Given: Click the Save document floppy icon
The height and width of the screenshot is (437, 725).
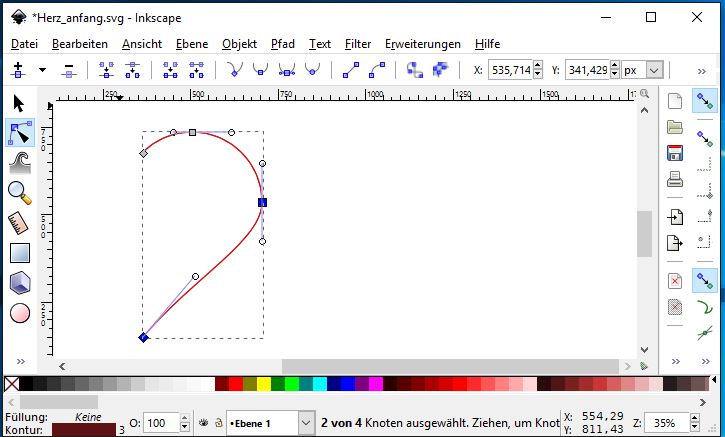Looking at the screenshot, I should click(x=675, y=153).
